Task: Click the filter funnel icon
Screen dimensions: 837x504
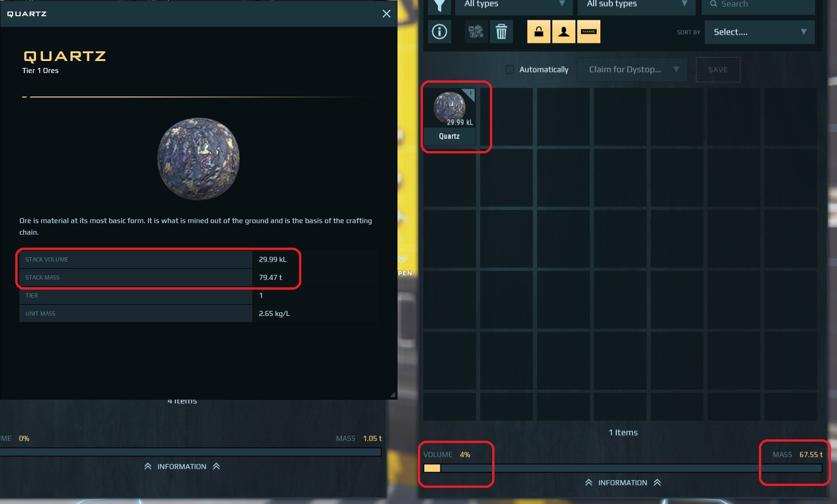Action: [439, 6]
